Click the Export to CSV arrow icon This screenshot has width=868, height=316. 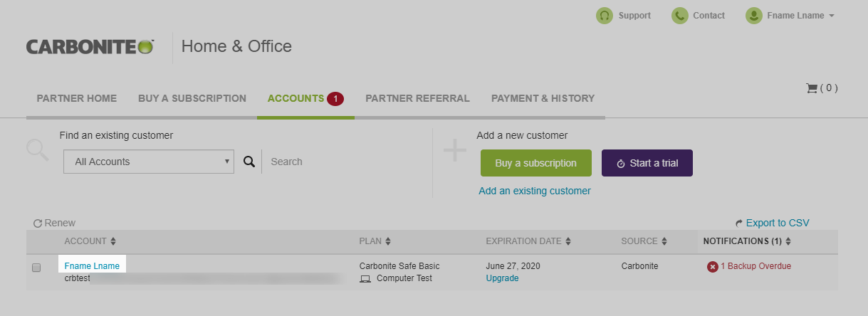pos(739,223)
